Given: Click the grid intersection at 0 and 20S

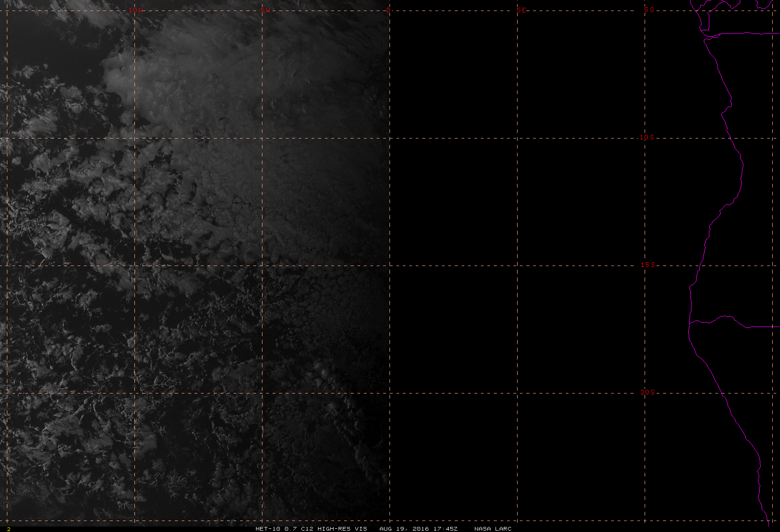Looking at the screenshot, I should [390, 393].
